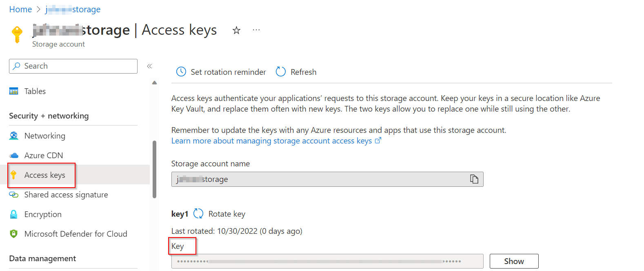Click the Shared access signature link icon

click(x=14, y=195)
